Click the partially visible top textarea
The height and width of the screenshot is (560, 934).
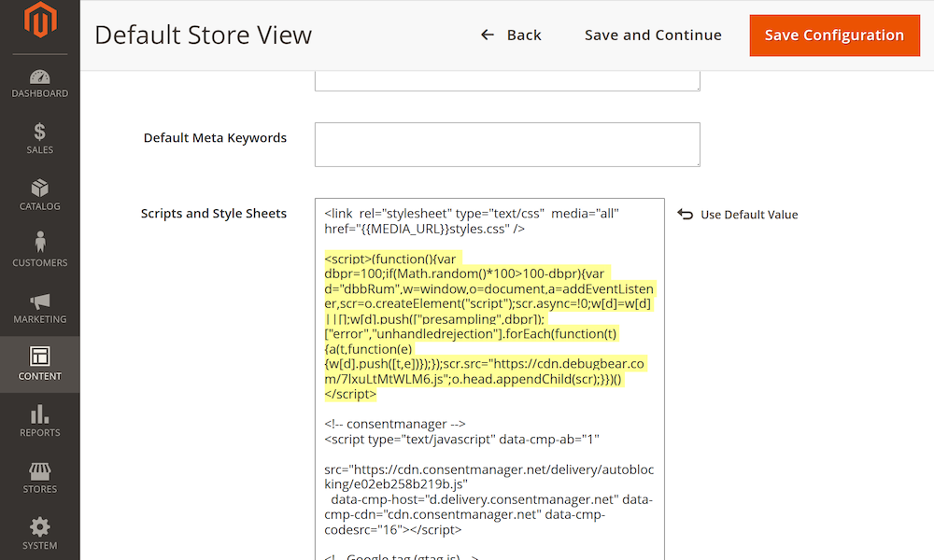(507, 80)
